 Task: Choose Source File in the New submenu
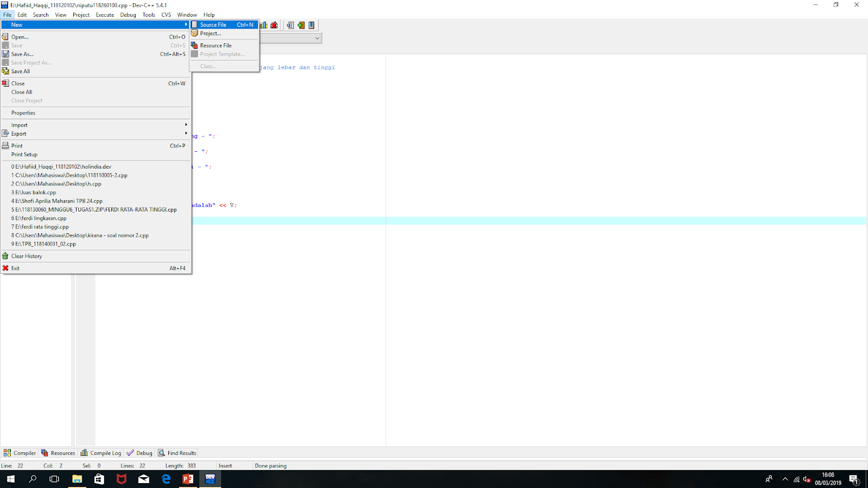(x=224, y=24)
